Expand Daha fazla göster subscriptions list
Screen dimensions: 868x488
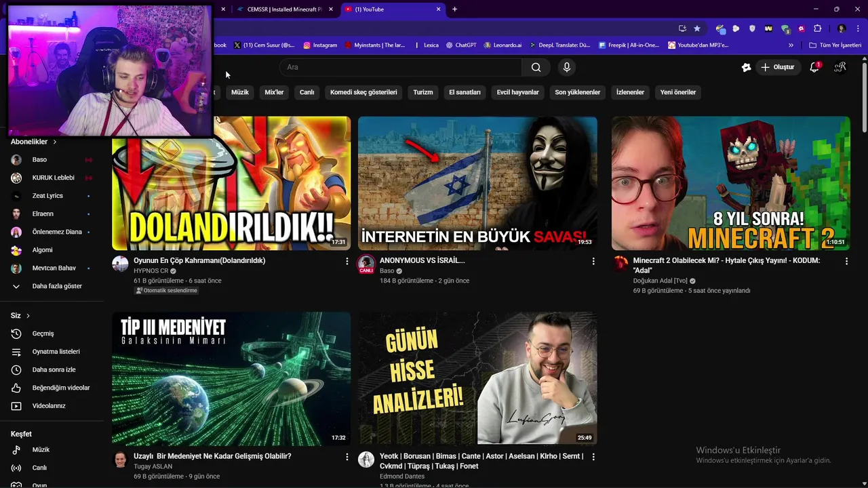coord(52,286)
